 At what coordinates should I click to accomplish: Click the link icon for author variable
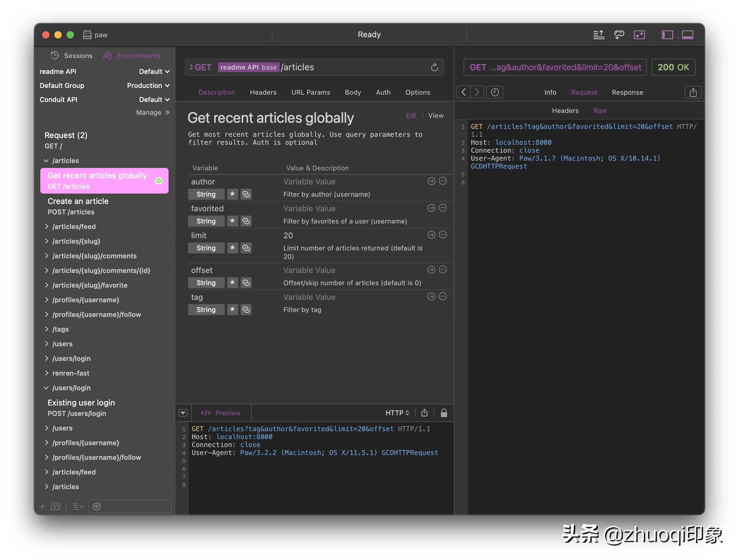click(x=246, y=195)
